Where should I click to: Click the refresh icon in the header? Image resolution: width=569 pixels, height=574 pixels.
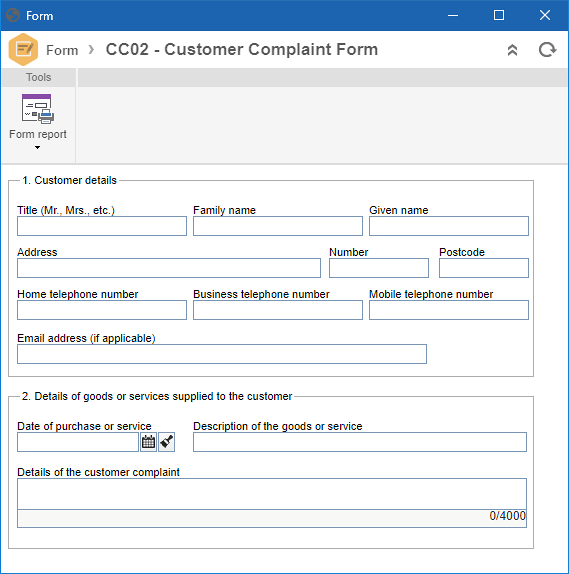tap(547, 50)
